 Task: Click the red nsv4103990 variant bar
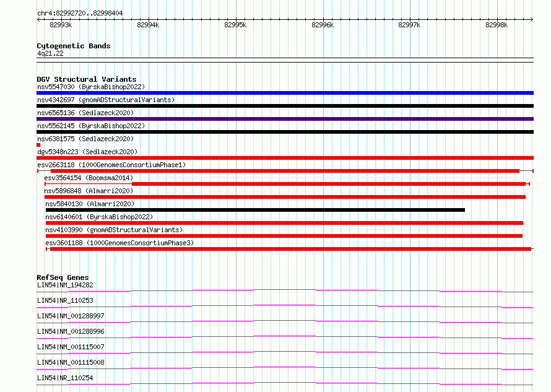[x=284, y=237]
